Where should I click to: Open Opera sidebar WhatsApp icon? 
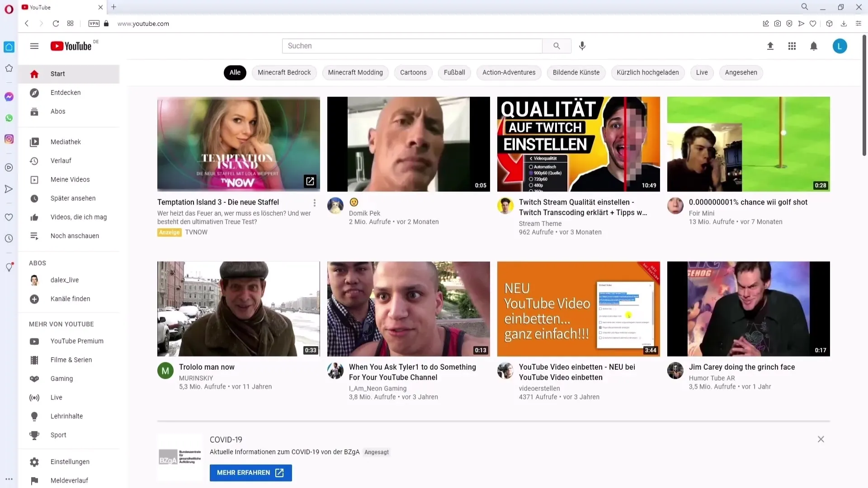(x=9, y=118)
